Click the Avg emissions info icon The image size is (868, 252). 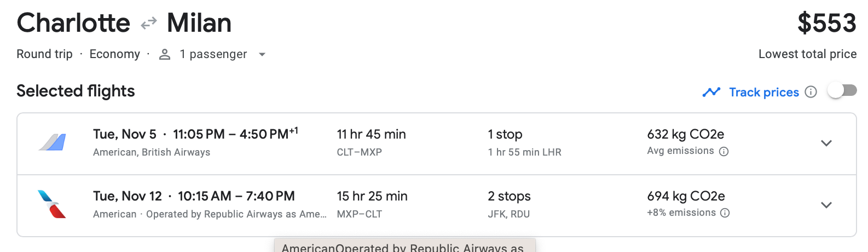(724, 152)
